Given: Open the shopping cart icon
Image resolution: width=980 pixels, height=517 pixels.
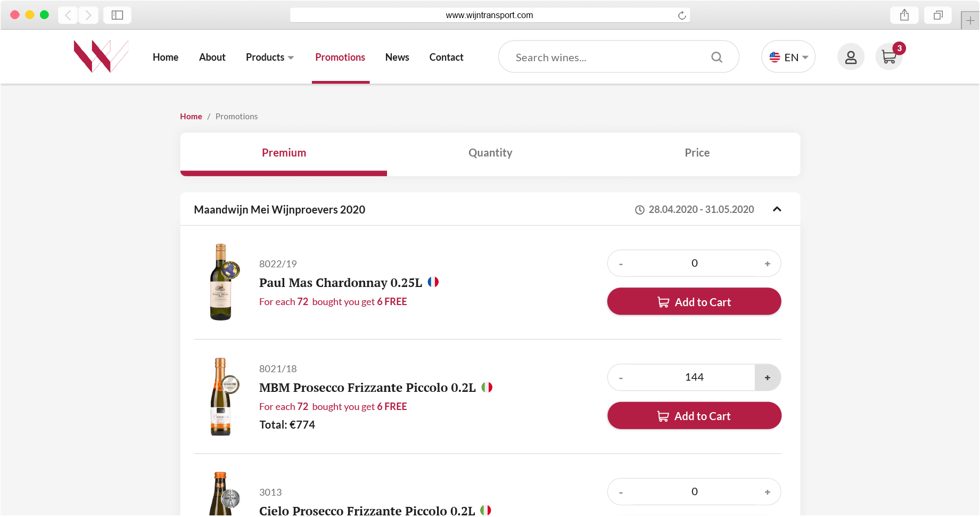Looking at the screenshot, I should (888, 57).
